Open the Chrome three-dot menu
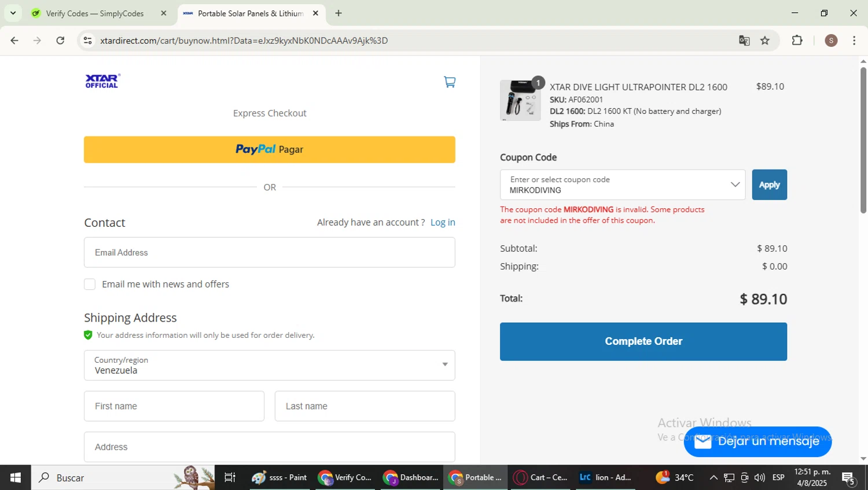 854,40
